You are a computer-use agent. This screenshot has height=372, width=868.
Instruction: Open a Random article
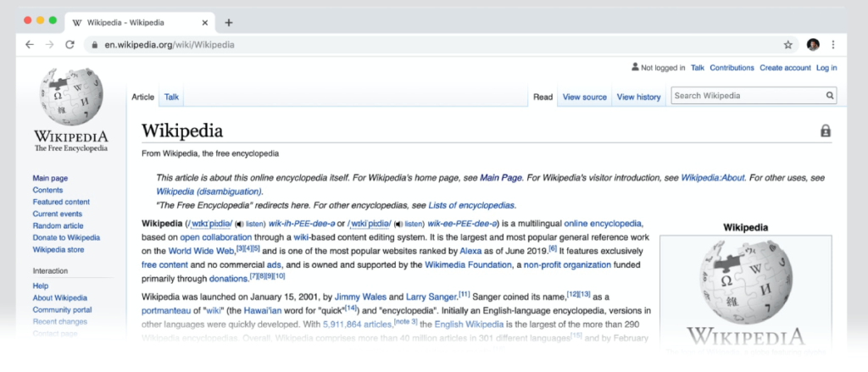[58, 226]
